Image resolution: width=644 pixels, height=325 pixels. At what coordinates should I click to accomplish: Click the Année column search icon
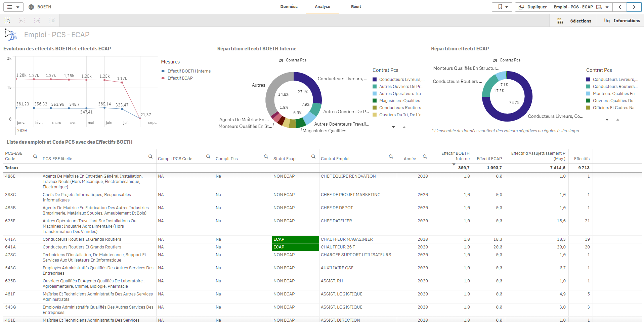tap(425, 156)
